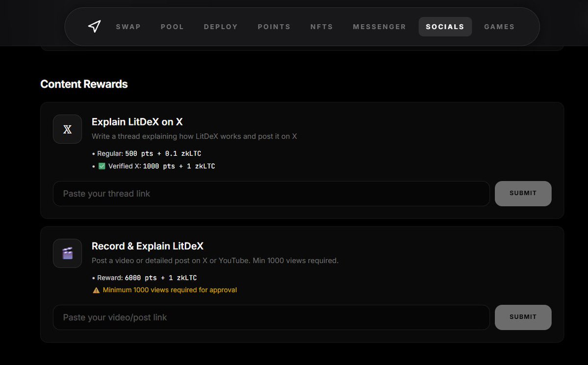Click the "Explain LitDeX on X" title
This screenshot has width=588, height=365.
[137, 122]
